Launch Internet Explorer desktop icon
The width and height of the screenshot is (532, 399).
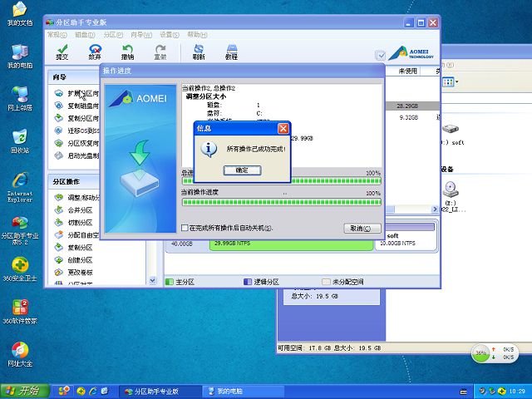point(20,188)
